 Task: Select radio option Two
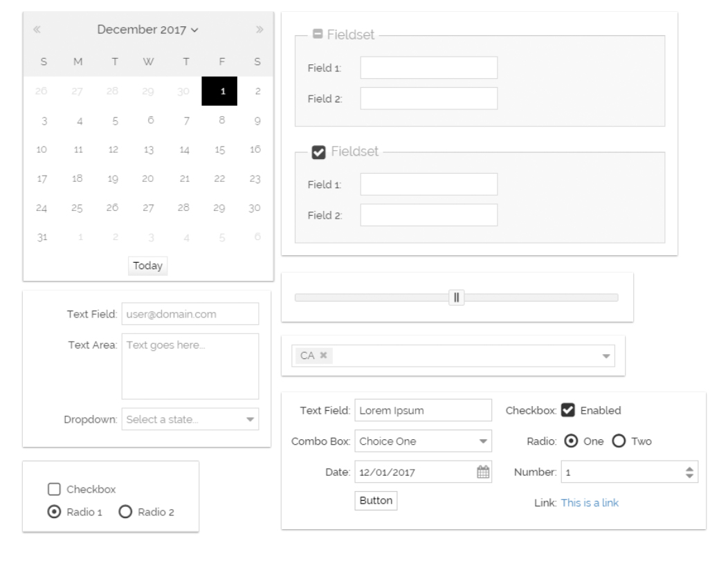point(619,441)
